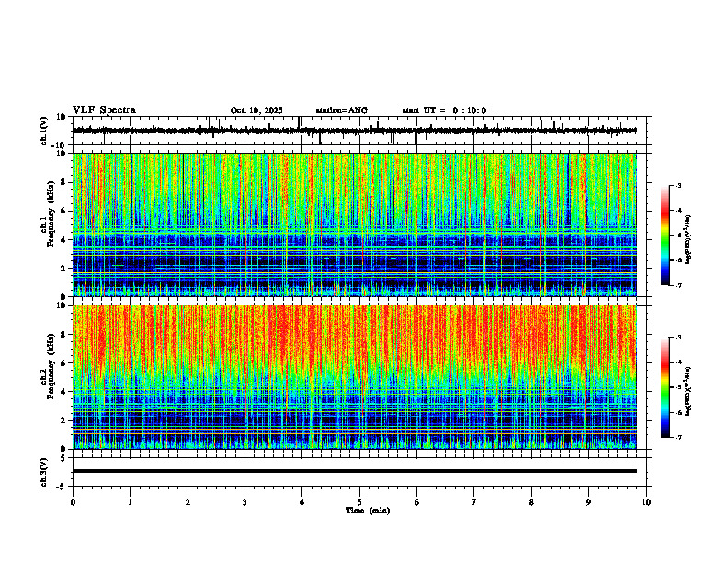Click time-axis tick label "5" at bottom

[359, 502]
